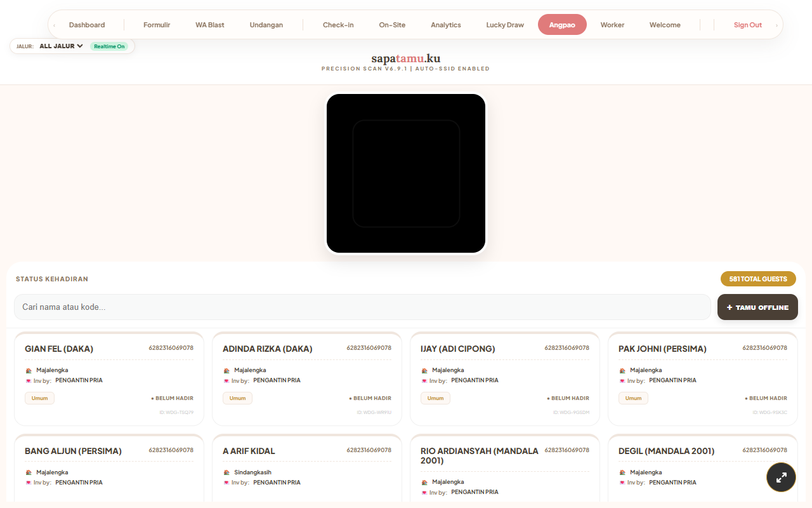Click the + Tamu Offline button
The image size is (812, 508).
point(757,307)
